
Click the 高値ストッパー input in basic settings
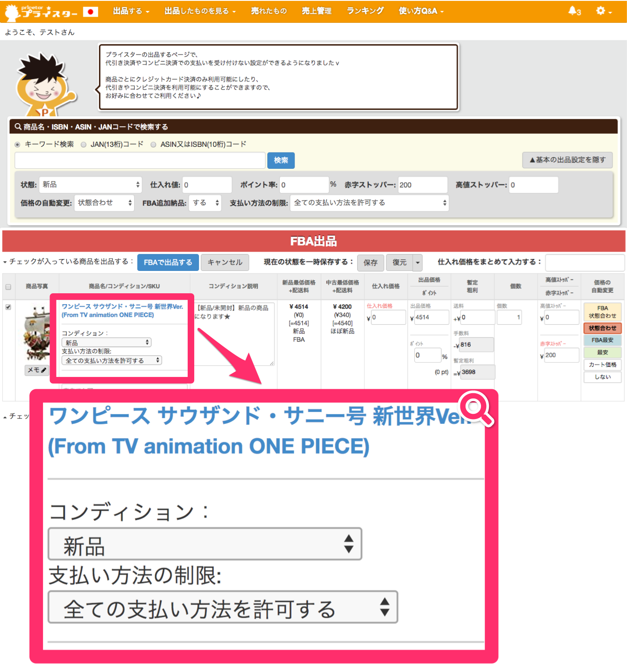[534, 185]
